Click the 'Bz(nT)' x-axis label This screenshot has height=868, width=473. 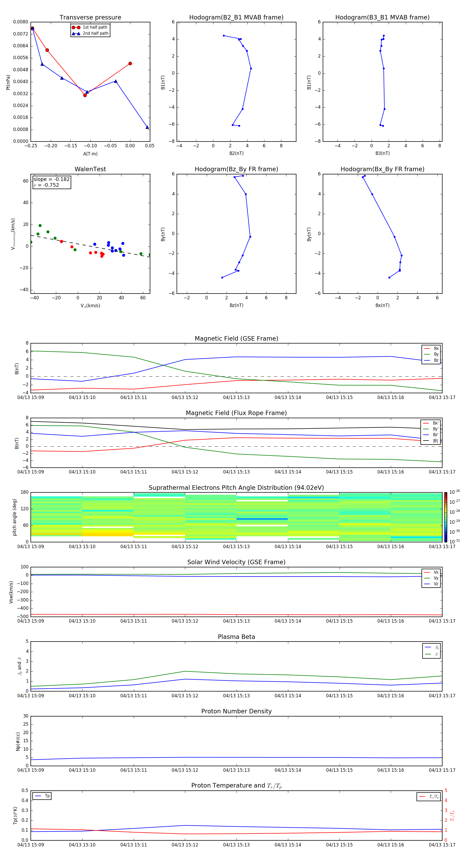pos(236,305)
